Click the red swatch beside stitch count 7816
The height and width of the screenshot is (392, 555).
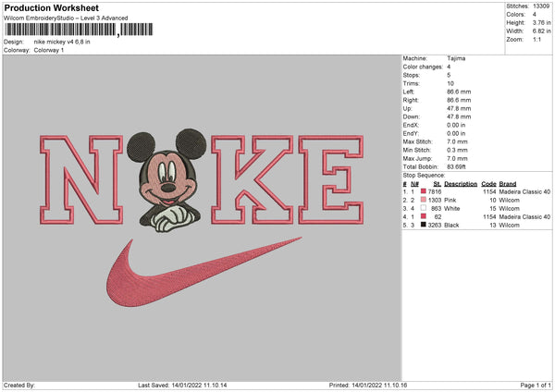click(424, 191)
